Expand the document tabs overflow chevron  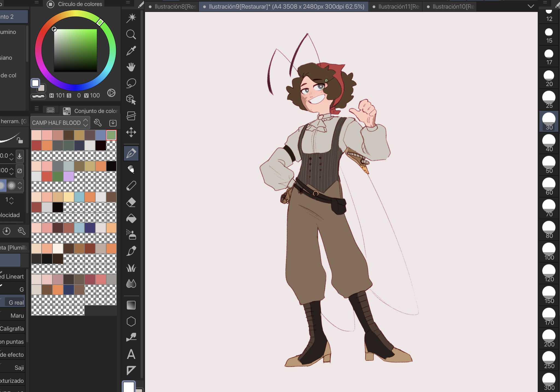point(531,6)
